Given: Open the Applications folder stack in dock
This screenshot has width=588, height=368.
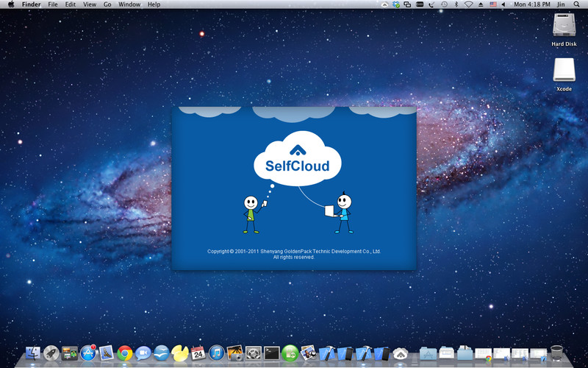Looking at the screenshot, I should 429,353.
